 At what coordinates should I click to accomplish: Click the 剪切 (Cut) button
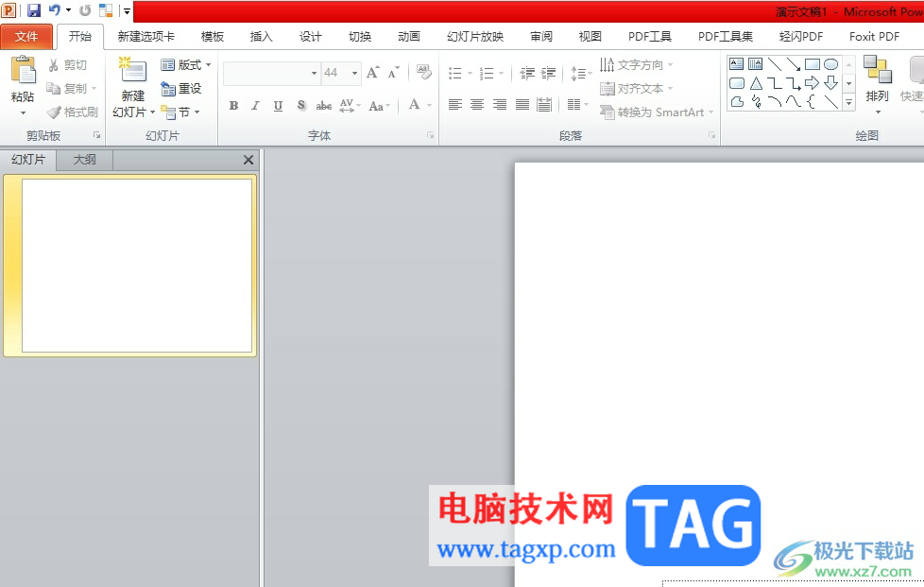(x=68, y=65)
